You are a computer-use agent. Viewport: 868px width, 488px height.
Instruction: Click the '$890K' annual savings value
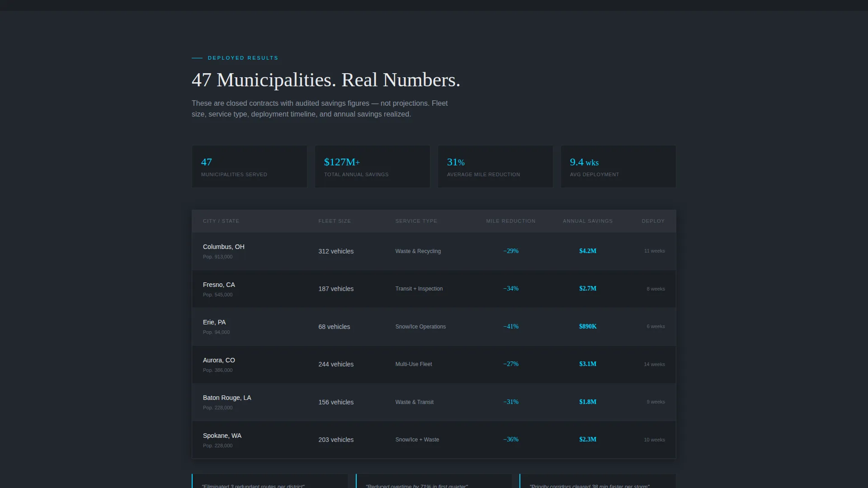pos(588,326)
